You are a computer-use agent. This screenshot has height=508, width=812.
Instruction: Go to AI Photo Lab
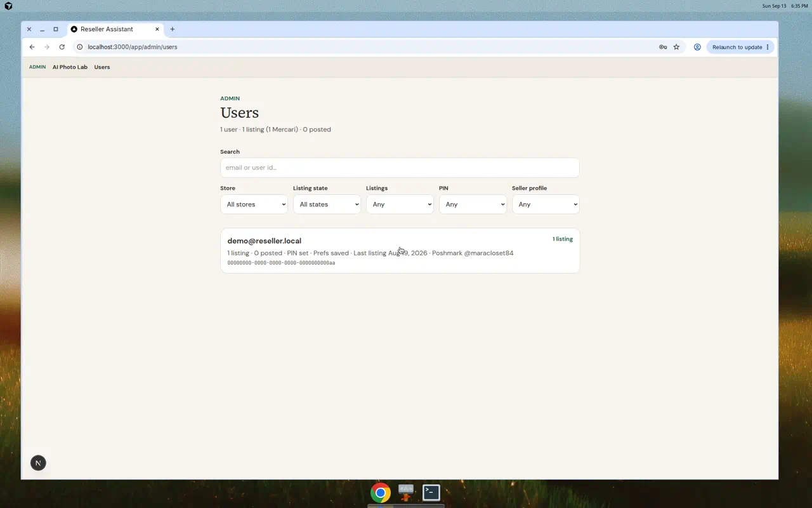pyautogui.click(x=70, y=67)
